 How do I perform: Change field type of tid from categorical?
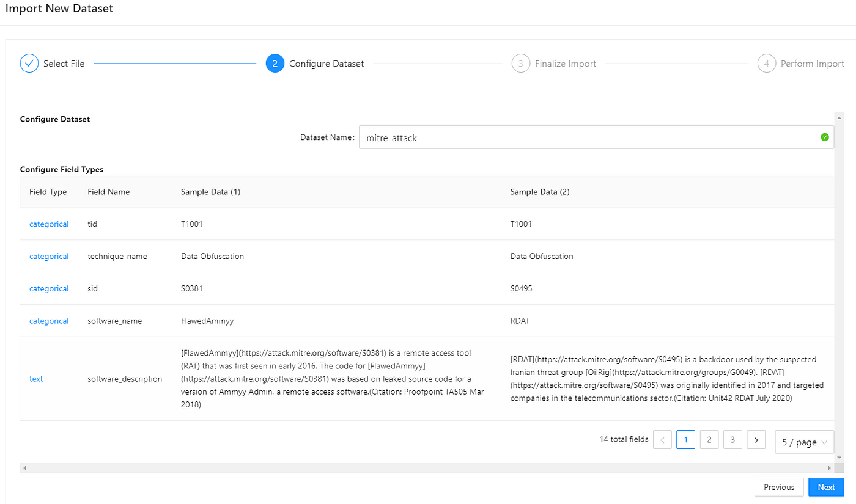(x=49, y=224)
